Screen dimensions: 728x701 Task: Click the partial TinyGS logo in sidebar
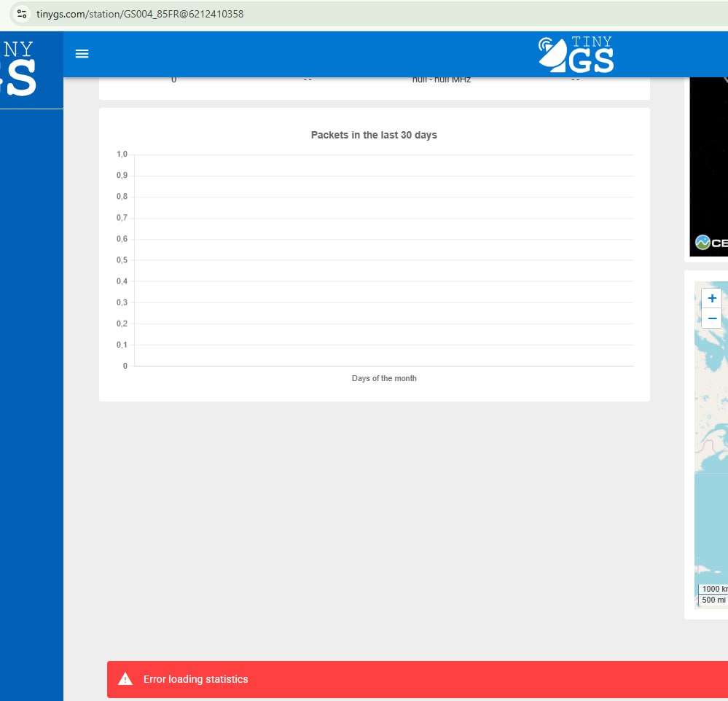click(x=18, y=68)
